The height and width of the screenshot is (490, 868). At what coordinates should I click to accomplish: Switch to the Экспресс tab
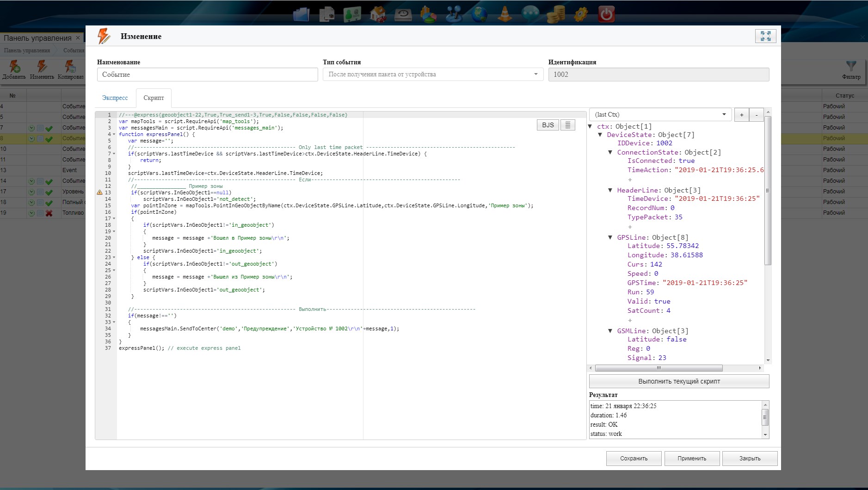115,98
